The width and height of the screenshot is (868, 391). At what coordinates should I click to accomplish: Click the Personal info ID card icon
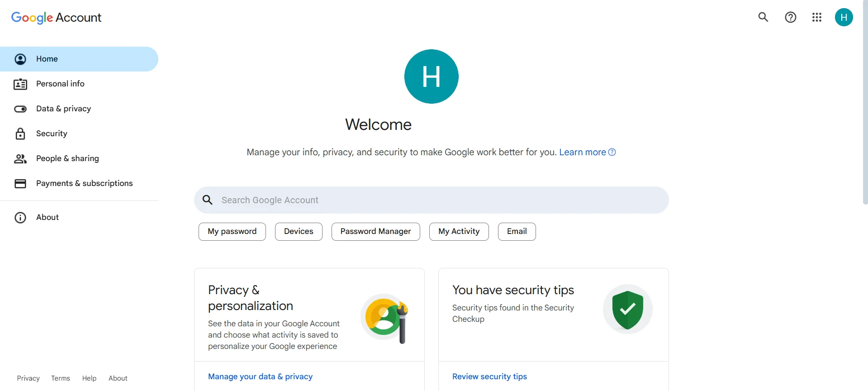coord(20,84)
